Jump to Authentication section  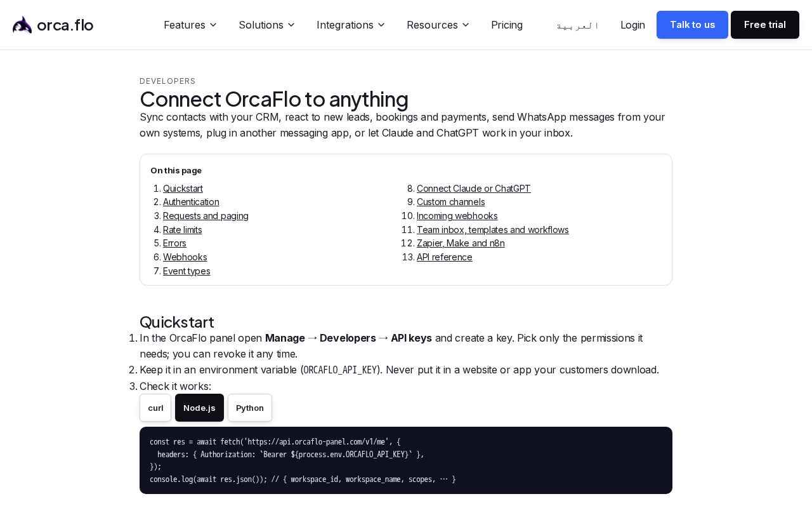pos(191,202)
